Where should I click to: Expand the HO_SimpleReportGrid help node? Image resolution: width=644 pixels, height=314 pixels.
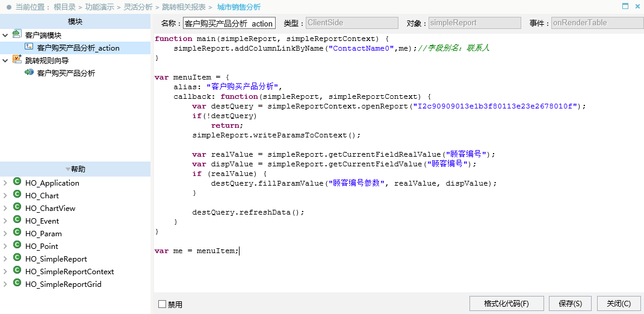tap(5, 285)
